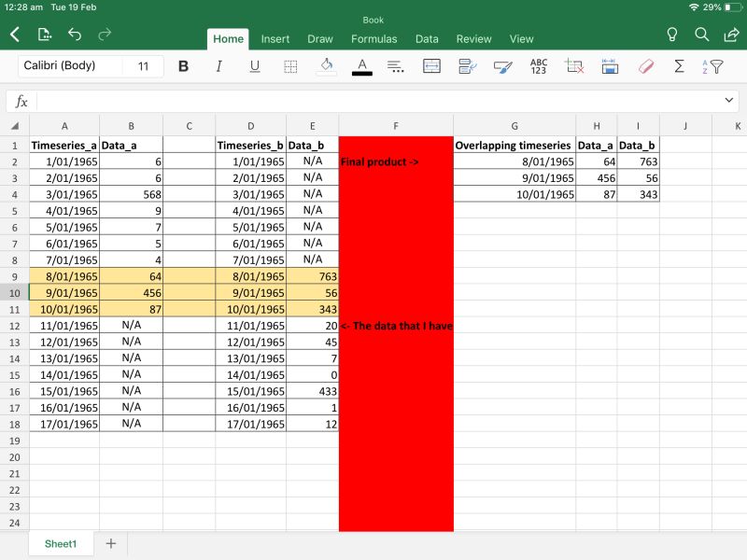This screenshot has height=560, width=747.
Task: Toggle bold formatting
Action: click(184, 65)
